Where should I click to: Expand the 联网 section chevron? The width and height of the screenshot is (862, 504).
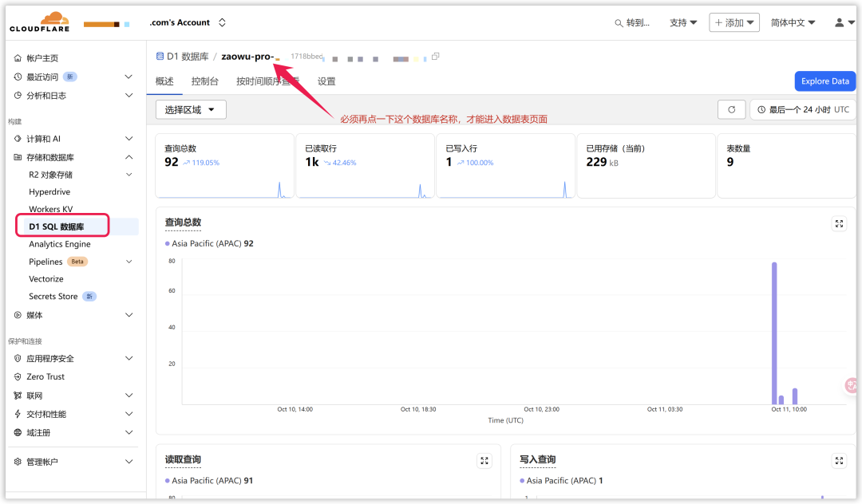[x=129, y=396]
